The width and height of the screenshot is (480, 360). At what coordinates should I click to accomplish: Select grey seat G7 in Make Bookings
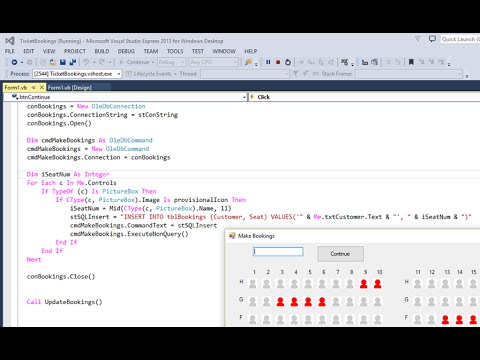[x=336, y=302]
